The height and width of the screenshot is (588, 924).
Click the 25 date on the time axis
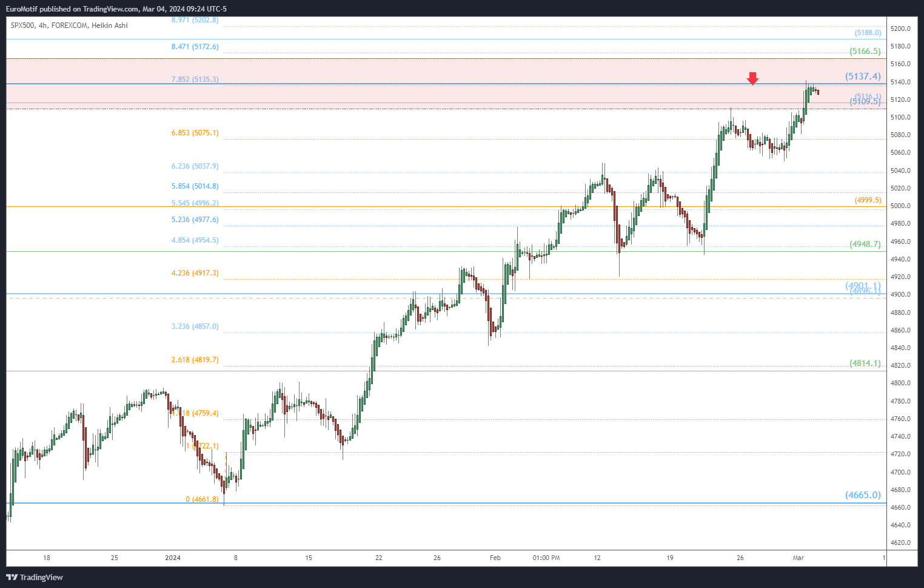(x=115, y=558)
